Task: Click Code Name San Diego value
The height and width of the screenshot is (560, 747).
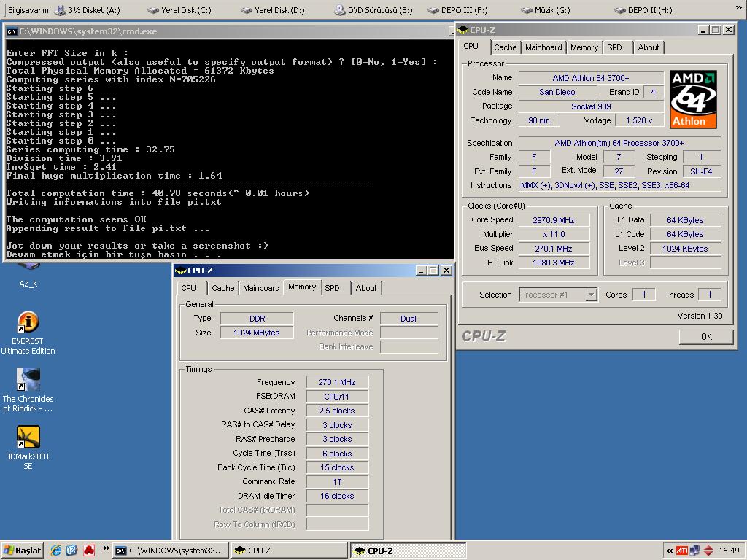Action: click(557, 92)
